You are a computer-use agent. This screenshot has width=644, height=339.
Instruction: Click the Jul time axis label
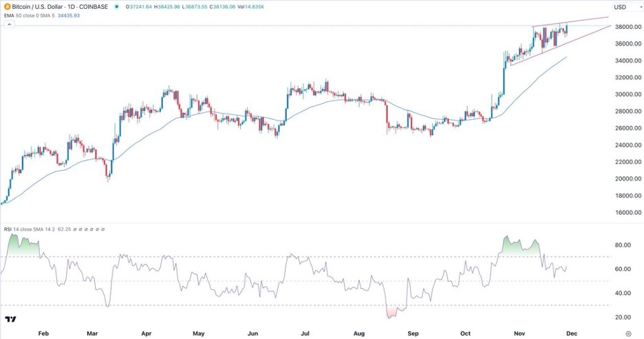point(305,333)
